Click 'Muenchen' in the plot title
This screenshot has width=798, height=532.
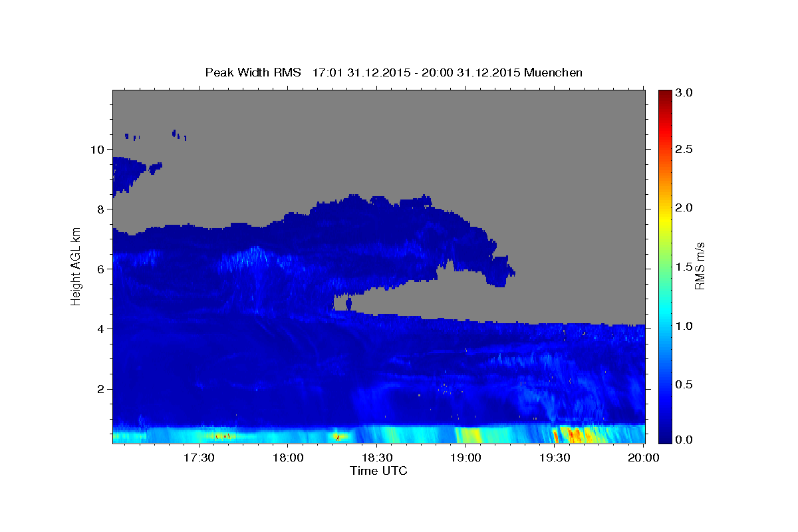coord(553,72)
